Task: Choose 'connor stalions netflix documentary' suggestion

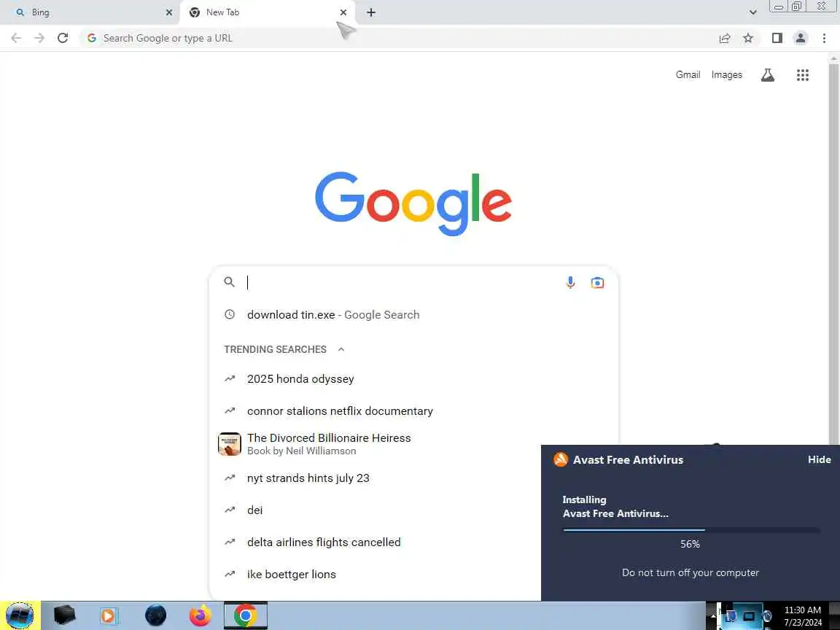Action: [x=413, y=411]
